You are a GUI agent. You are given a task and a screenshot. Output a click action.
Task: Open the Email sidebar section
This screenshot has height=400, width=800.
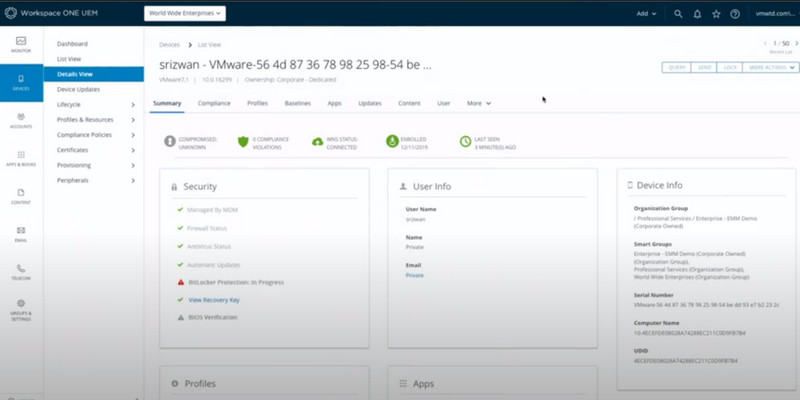[x=21, y=235]
